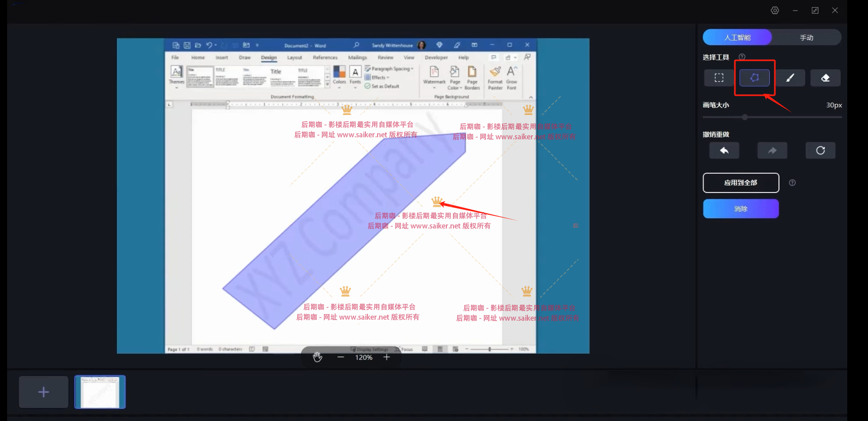Add a new image with plus tile

[x=44, y=392]
